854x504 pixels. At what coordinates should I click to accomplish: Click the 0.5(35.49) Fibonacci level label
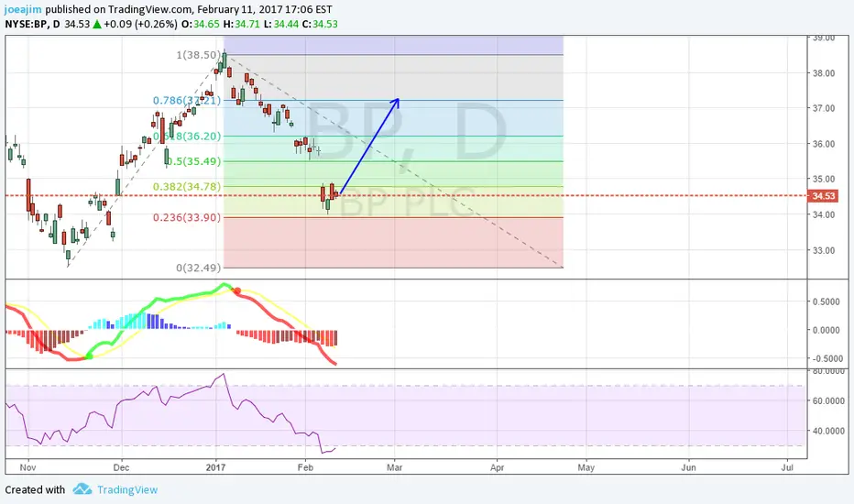click(x=193, y=160)
